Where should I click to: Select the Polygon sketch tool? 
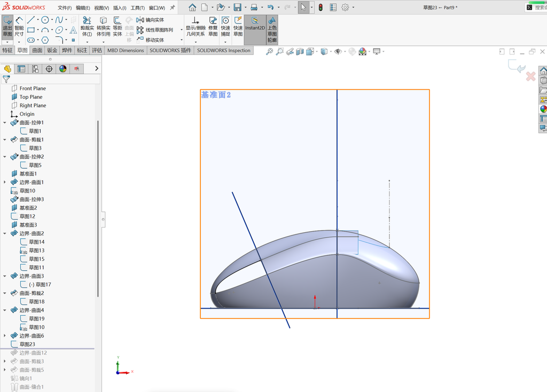pyautogui.click(x=45, y=40)
